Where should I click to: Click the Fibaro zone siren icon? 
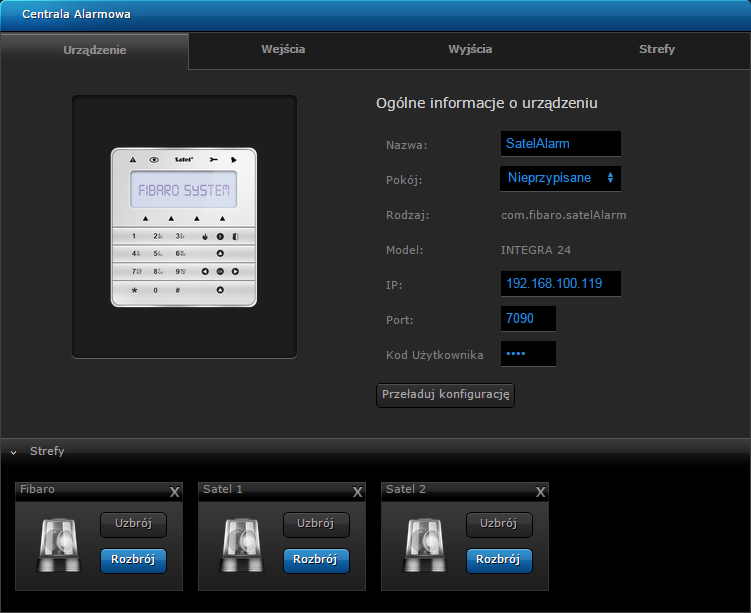[59, 545]
